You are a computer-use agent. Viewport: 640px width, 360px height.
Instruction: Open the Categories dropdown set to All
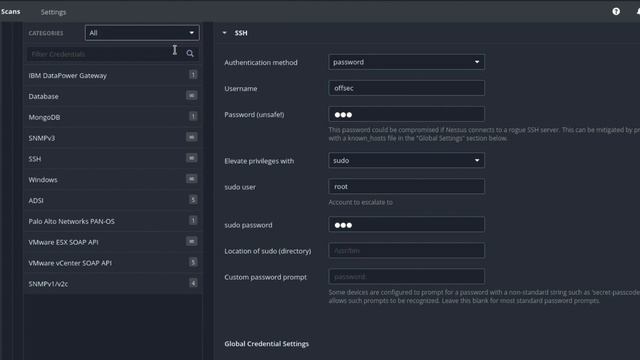click(x=142, y=33)
